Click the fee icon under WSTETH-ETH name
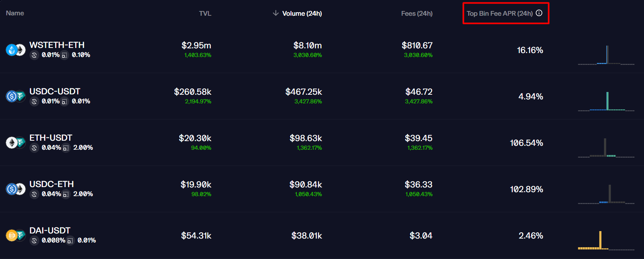Image resolution: width=644 pixels, height=259 pixels. coord(34,55)
